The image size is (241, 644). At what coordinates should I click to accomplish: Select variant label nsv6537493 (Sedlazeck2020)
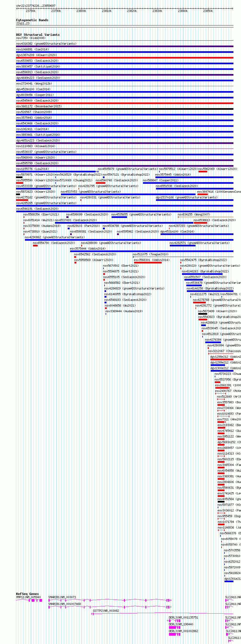point(76,220)
